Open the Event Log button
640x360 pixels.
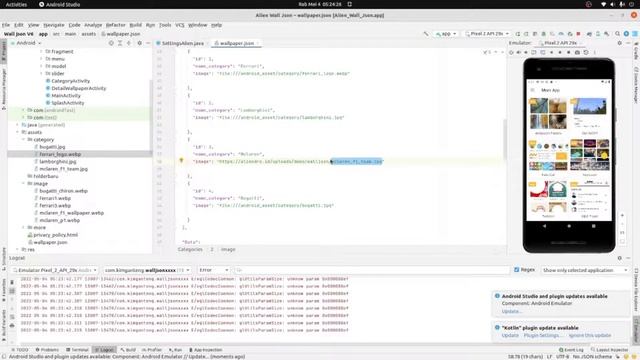[571, 350]
